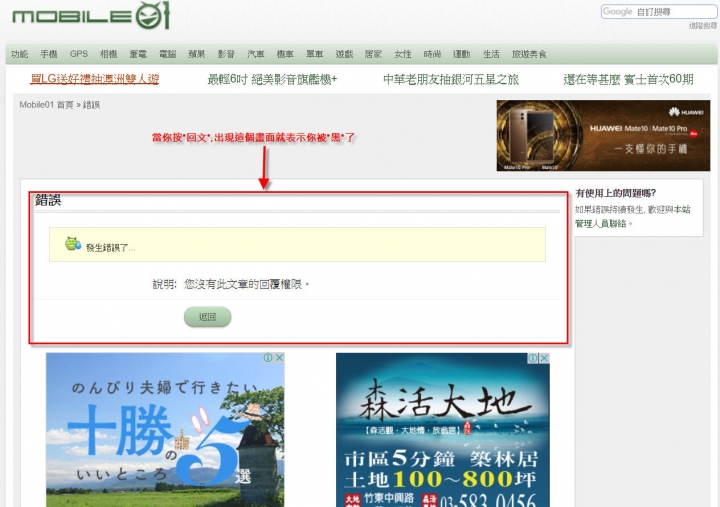Viewport: 720px width, 507px height.
Task: Go to Mobile01 首頁 via breadcrumb
Action: pos(46,105)
